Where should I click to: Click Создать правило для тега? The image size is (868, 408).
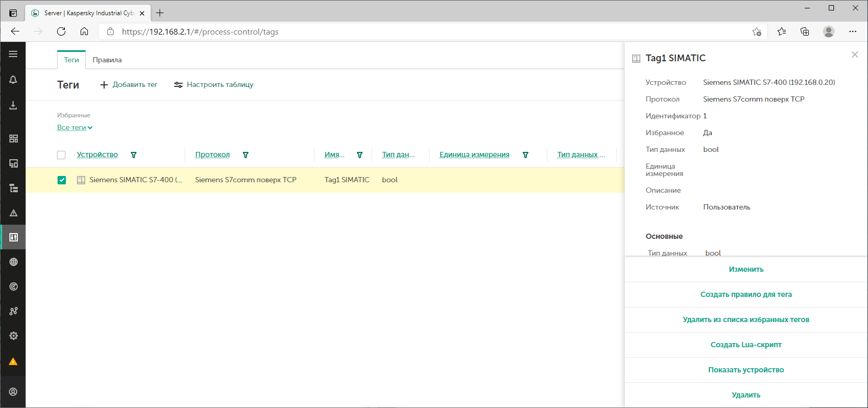point(746,294)
